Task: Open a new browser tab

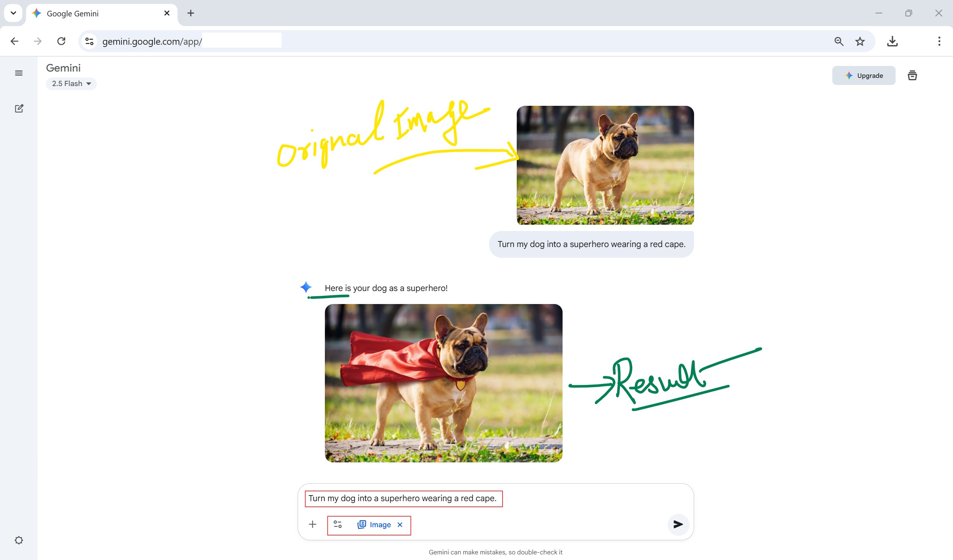Action: click(191, 13)
